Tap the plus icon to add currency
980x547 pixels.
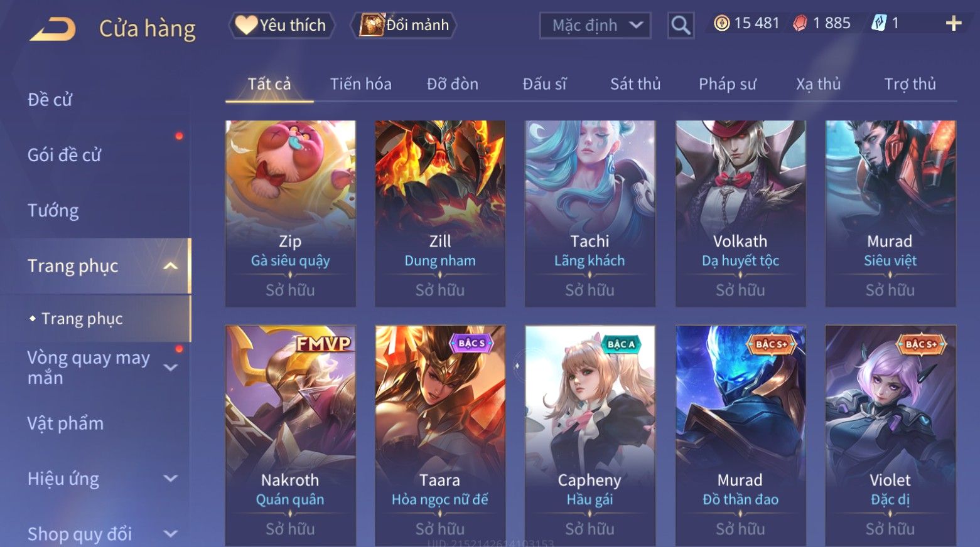tap(954, 24)
